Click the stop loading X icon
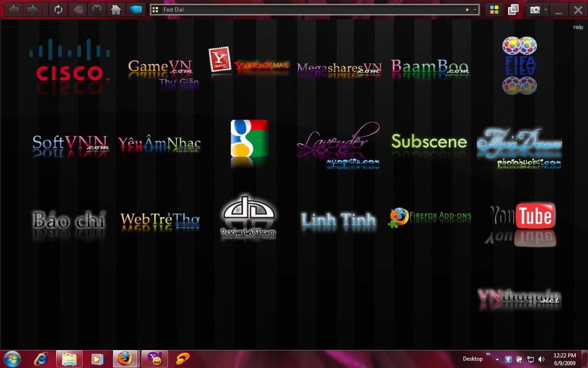 coord(97,9)
